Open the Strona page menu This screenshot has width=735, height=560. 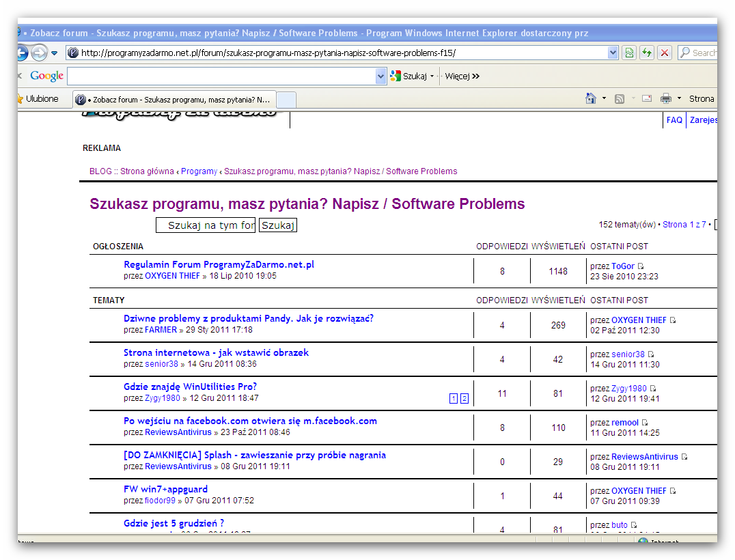click(702, 99)
